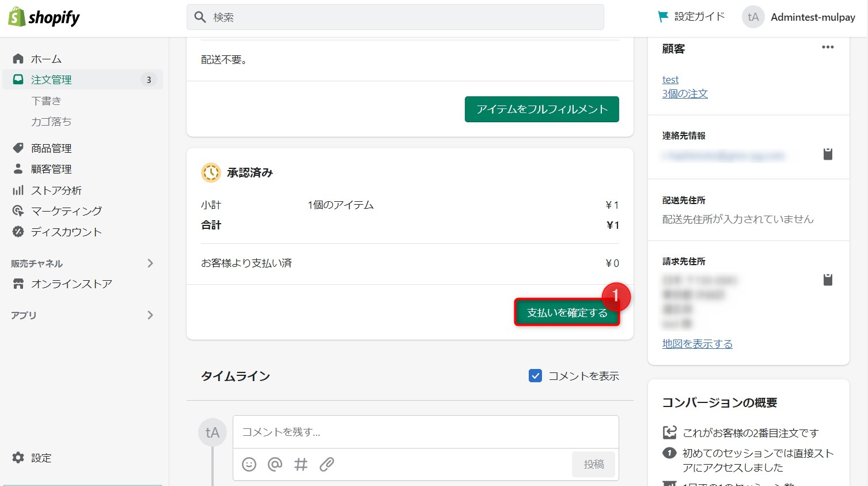
Task: Open 顧客管理 in the sidebar
Action: [51, 169]
